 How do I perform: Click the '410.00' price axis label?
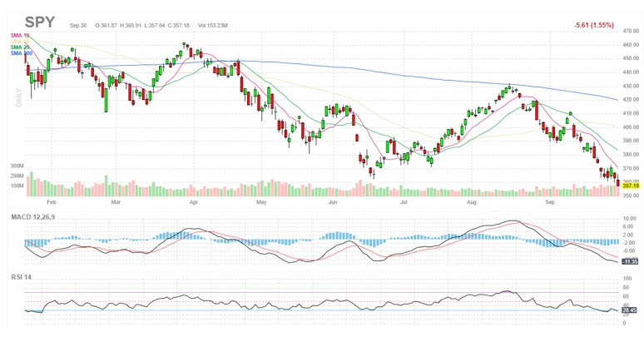click(631, 113)
